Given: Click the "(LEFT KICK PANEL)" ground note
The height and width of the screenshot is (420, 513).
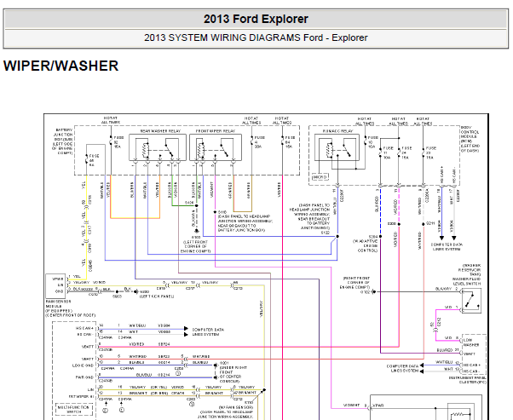Looking at the screenshot, I should click(x=157, y=296).
